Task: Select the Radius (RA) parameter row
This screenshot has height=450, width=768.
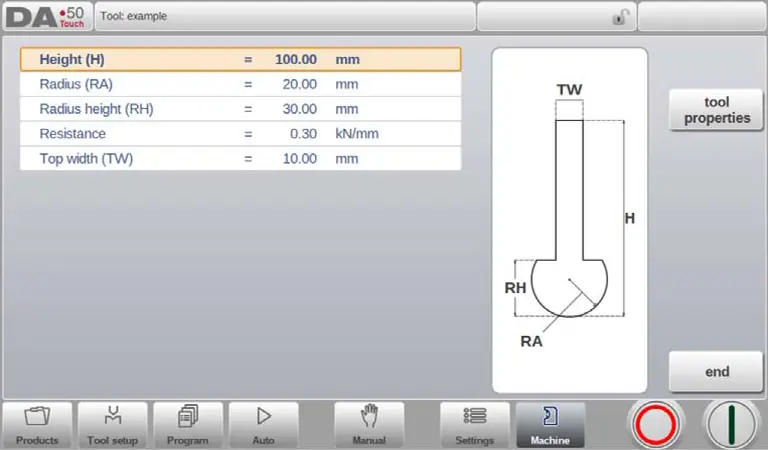Action: (240, 84)
